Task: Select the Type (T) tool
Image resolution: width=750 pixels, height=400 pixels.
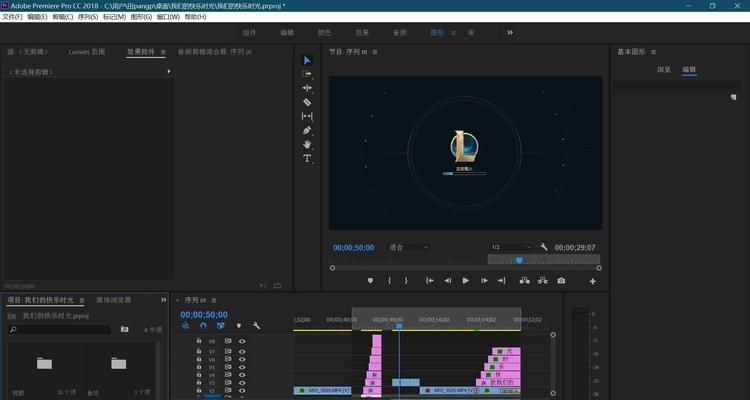Action: (x=307, y=158)
